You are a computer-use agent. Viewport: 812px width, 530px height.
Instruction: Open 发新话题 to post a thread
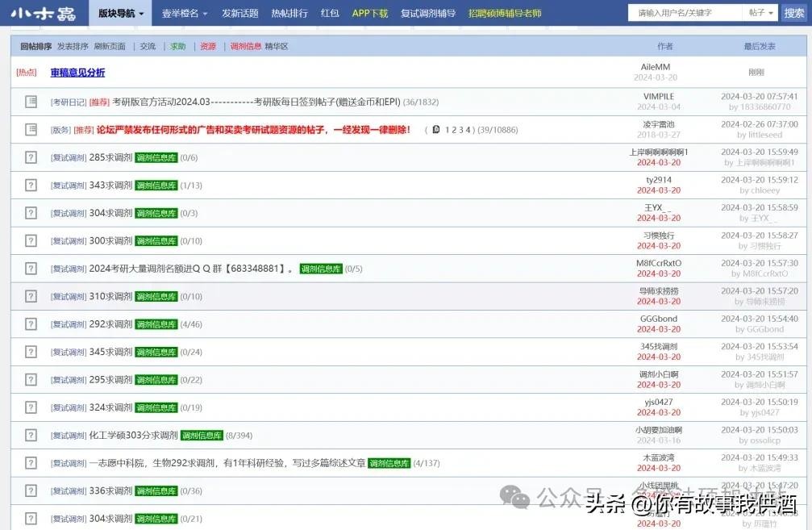pos(239,14)
